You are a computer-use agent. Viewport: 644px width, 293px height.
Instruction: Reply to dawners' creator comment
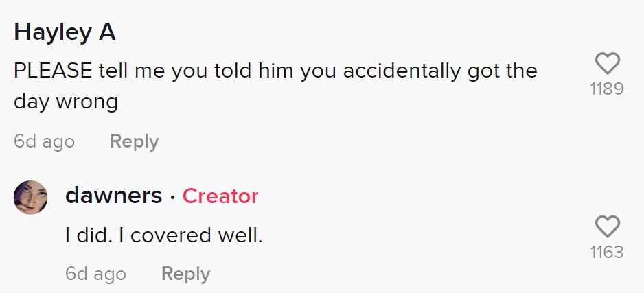[185, 274]
